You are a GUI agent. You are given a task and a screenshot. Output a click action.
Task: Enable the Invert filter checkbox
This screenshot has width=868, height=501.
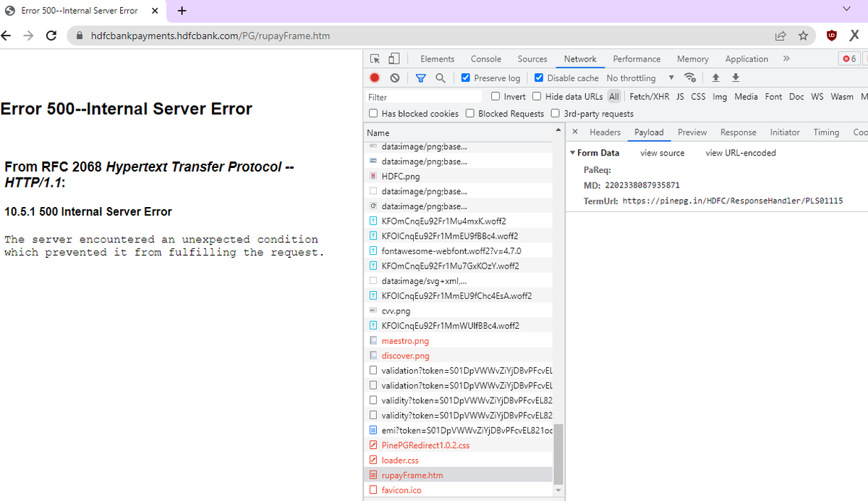pos(495,96)
